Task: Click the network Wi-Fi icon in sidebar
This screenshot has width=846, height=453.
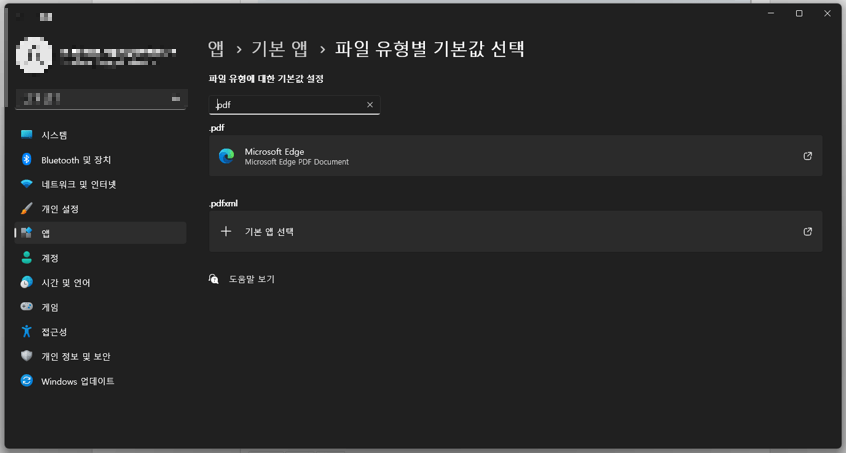Action: pos(26,184)
